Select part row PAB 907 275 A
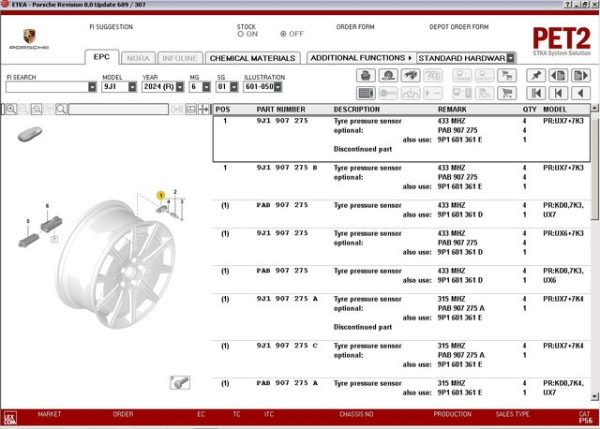This screenshot has width=600, height=429. [x=401, y=388]
